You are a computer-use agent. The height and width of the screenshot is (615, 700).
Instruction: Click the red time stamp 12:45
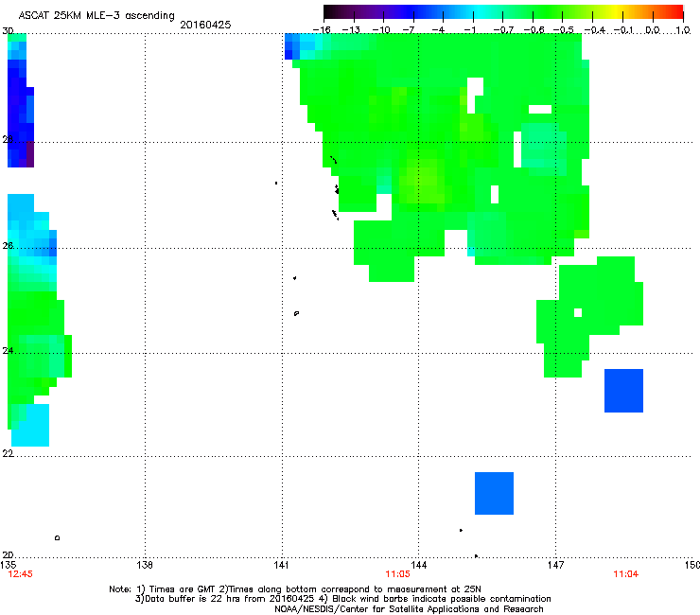click(20, 574)
